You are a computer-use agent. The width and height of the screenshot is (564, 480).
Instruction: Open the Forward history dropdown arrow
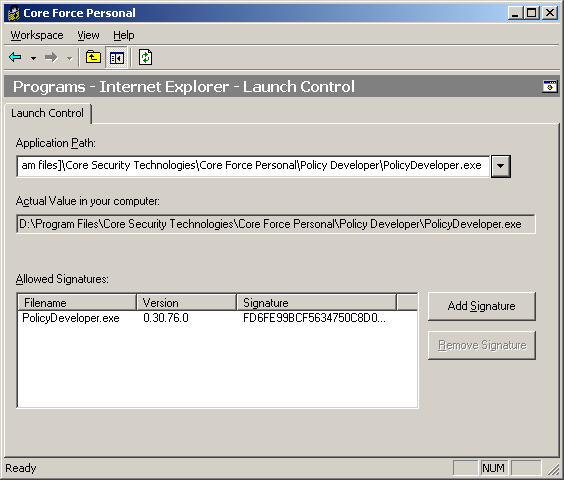pos(69,58)
